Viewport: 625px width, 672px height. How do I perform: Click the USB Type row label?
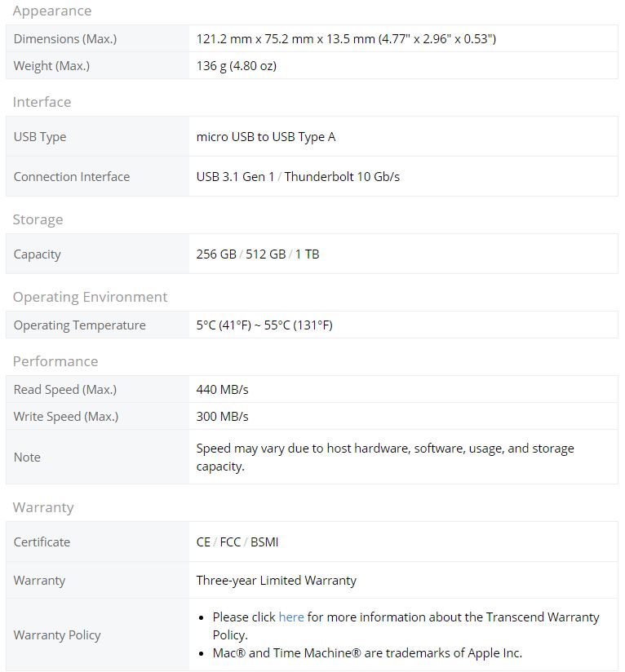pyautogui.click(x=40, y=137)
